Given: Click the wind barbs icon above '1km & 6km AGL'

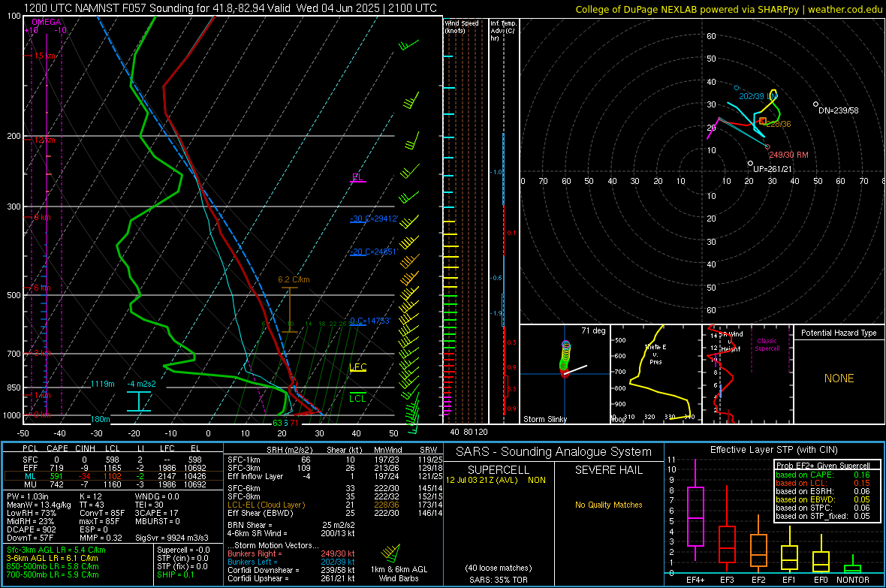Looking at the screenshot, I should [391, 553].
